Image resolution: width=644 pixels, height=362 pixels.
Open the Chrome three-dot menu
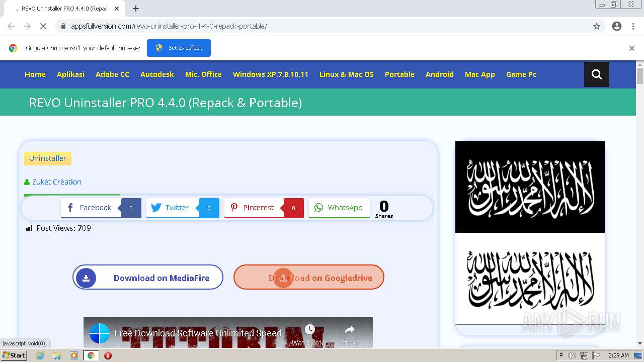[633, 26]
